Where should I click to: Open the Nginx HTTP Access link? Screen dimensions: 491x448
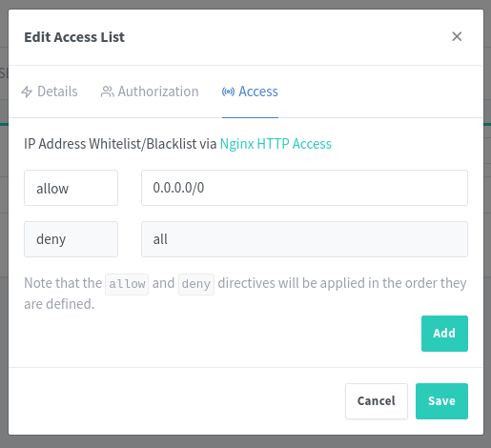point(276,144)
